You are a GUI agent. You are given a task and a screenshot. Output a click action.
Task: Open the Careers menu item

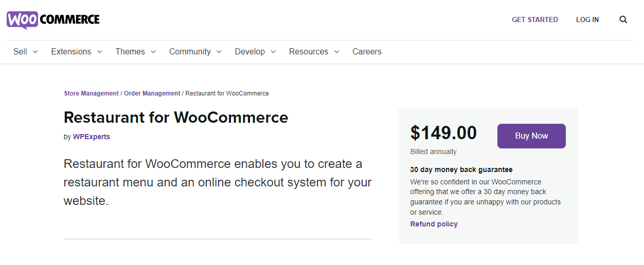(367, 51)
